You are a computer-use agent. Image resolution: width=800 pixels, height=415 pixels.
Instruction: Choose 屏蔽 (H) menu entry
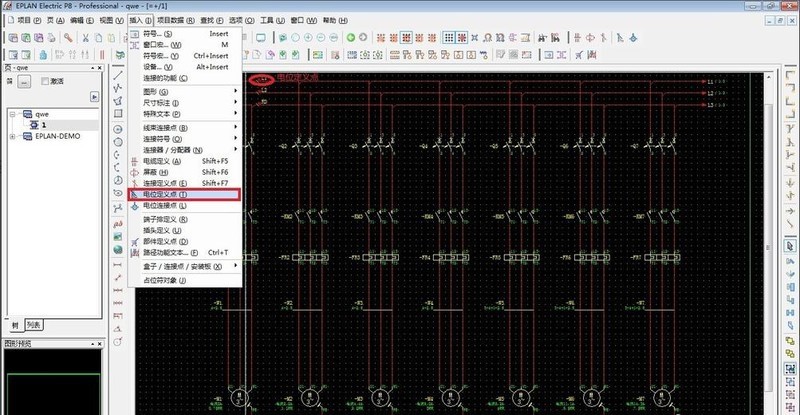click(185, 172)
